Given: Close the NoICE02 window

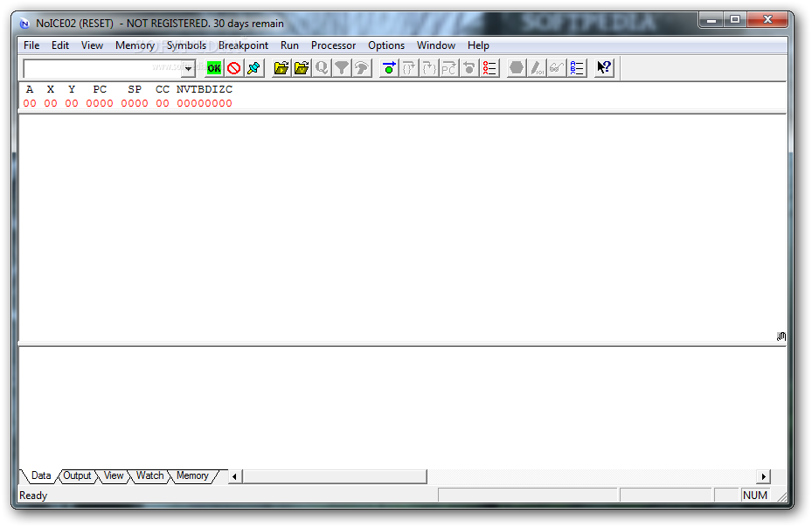Looking at the screenshot, I should pos(767,20).
